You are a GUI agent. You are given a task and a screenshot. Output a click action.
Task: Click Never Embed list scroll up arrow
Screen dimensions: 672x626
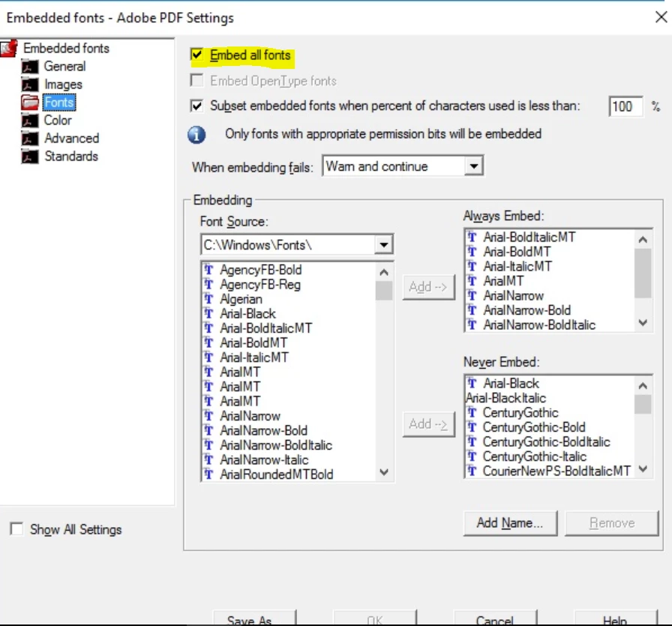click(x=643, y=385)
